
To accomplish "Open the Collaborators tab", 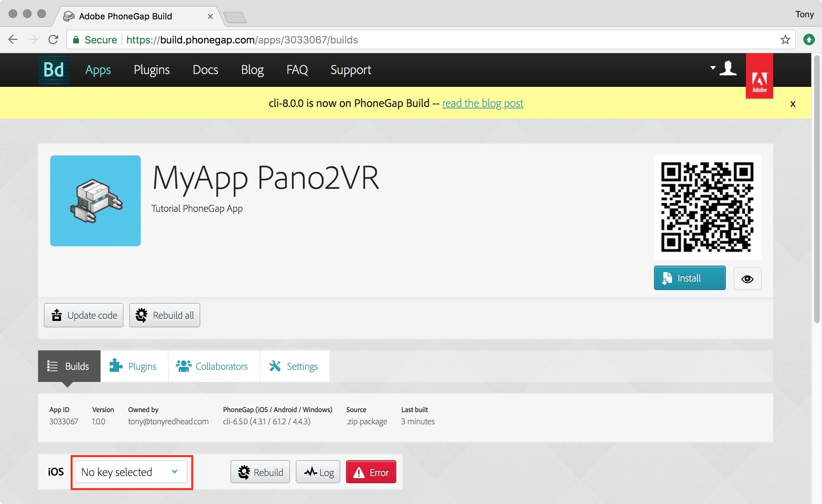I will 213,366.
